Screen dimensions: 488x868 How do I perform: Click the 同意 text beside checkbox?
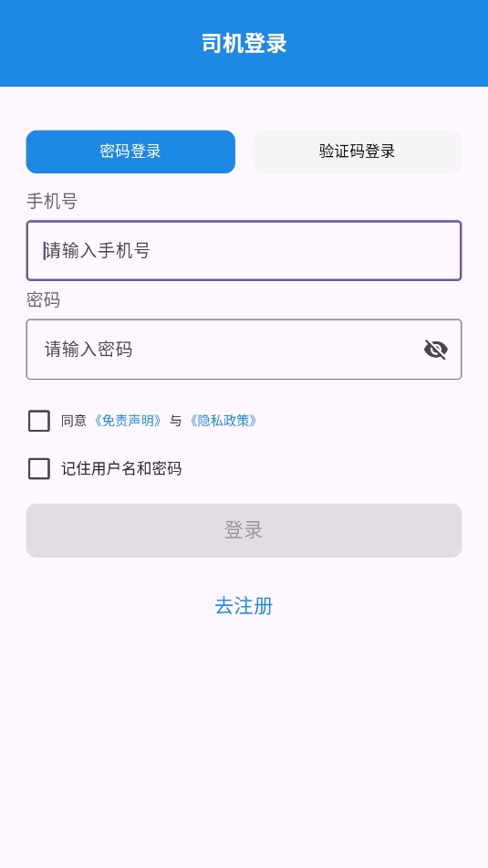click(74, 421)
